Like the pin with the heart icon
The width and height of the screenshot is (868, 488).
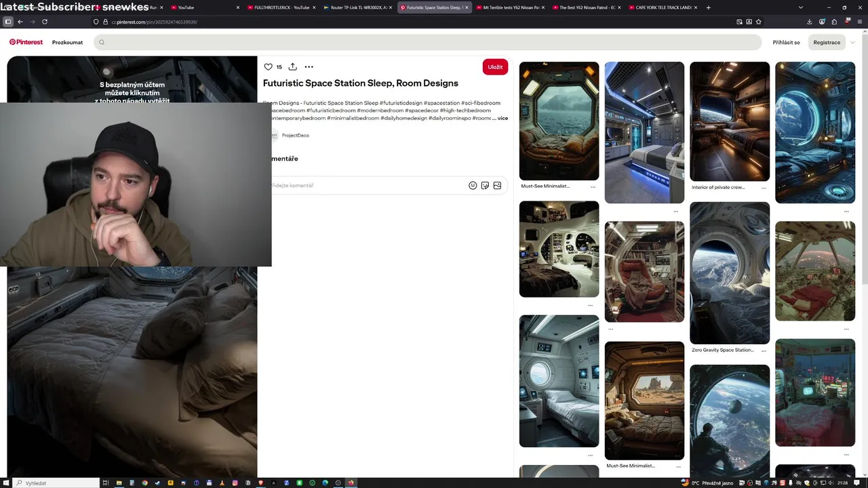point(268,66)
